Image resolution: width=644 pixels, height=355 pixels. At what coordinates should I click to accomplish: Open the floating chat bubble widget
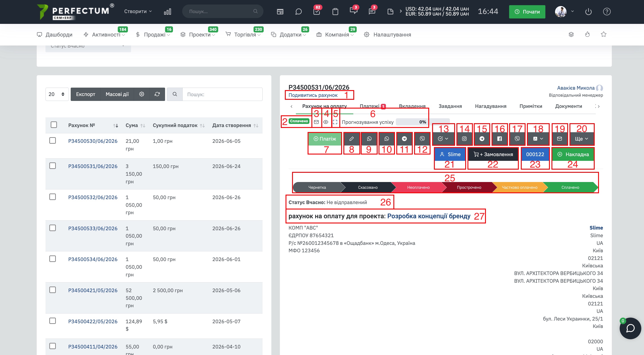tap(630, 328)
